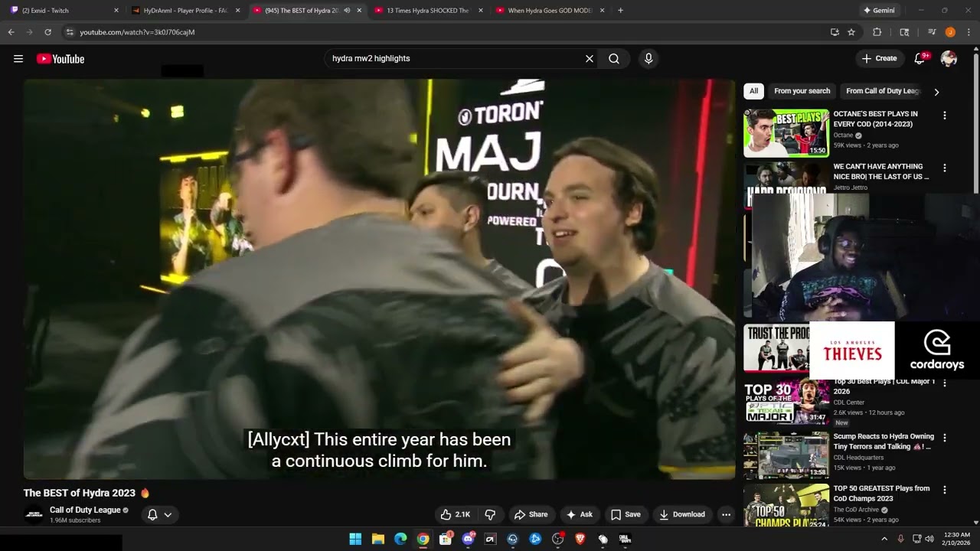Open the Chrome extensions puzzle icon
The width and height of the screenshot is (980, 551).
pos(877,32)
